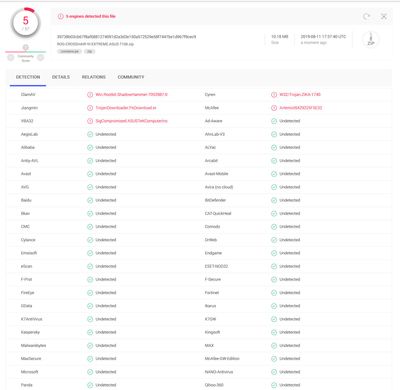This screenshot has height=390, width=400.
Task: Click the zip tag chip
Action: coord(89,51)
